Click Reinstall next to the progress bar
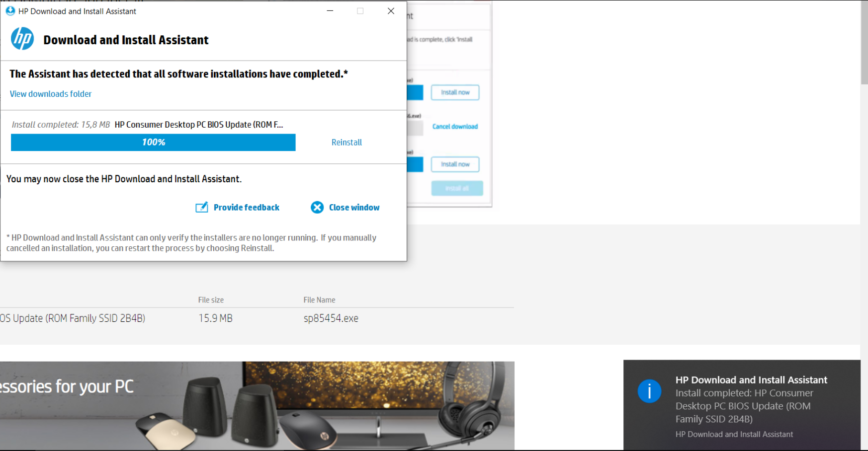 tap(347, 143)
